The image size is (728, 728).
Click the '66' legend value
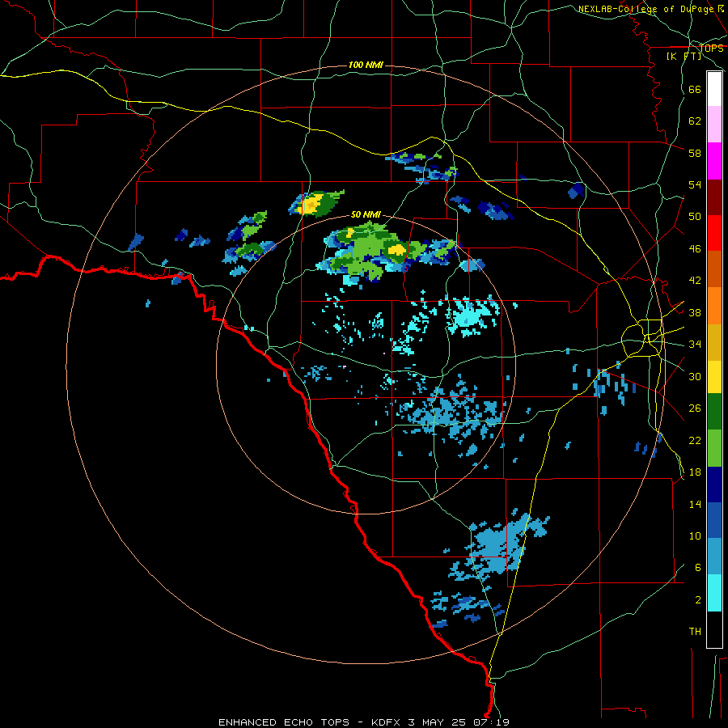click(695, 89)
